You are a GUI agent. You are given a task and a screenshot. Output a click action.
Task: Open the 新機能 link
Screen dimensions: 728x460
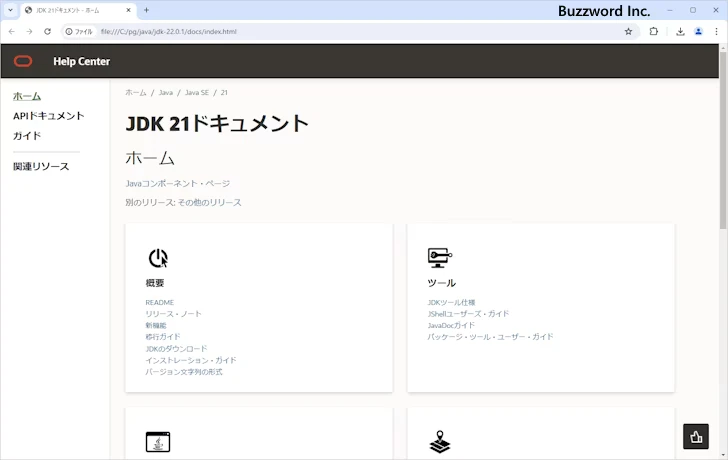[x=156, y=325]
